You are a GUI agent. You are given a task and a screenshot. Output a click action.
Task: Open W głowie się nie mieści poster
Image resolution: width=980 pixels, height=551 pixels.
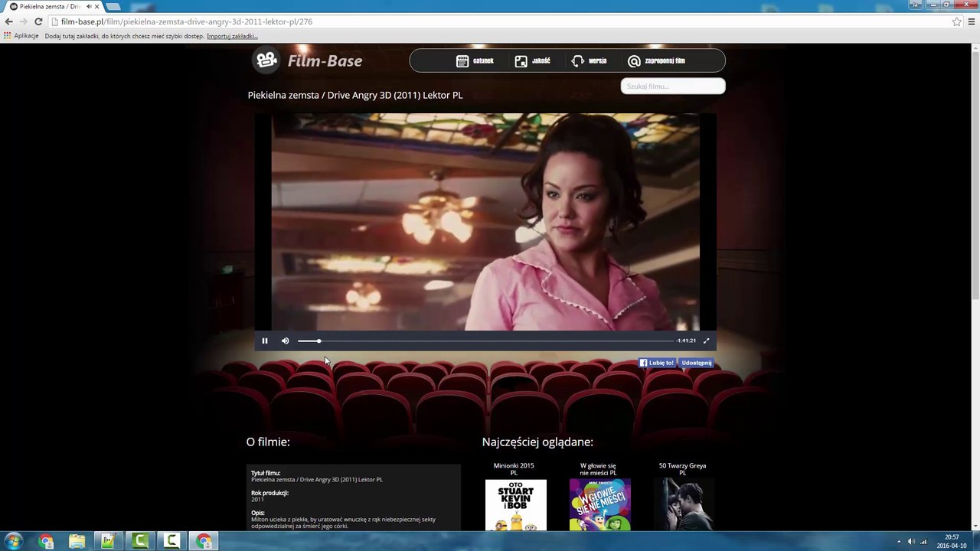click(600, 505)
